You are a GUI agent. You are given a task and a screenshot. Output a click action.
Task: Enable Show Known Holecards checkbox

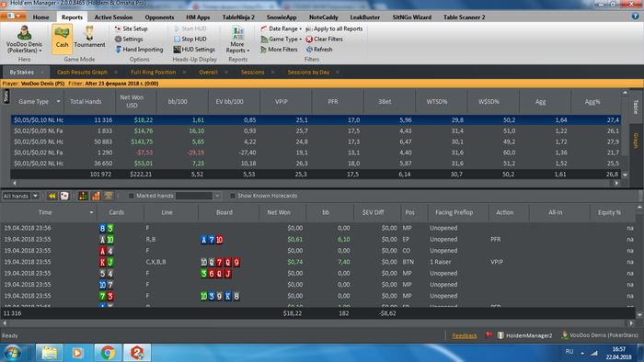coord(233,196)
